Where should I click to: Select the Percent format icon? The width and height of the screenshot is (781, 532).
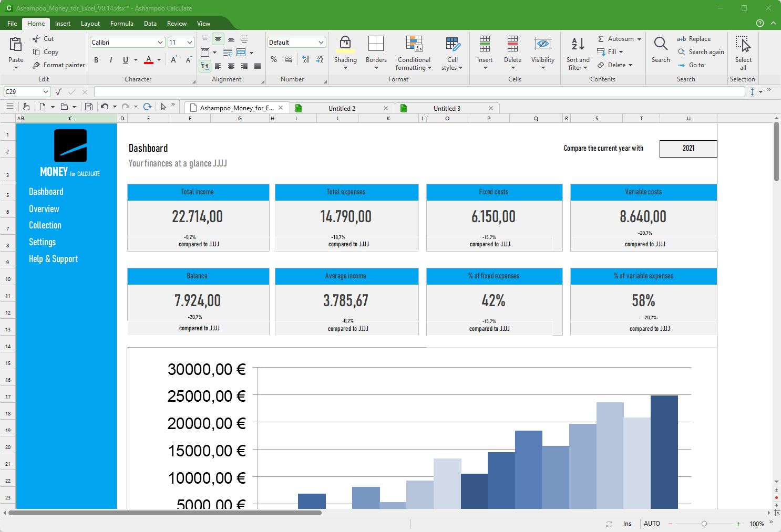pyautogui.click(x=274, y=59)
